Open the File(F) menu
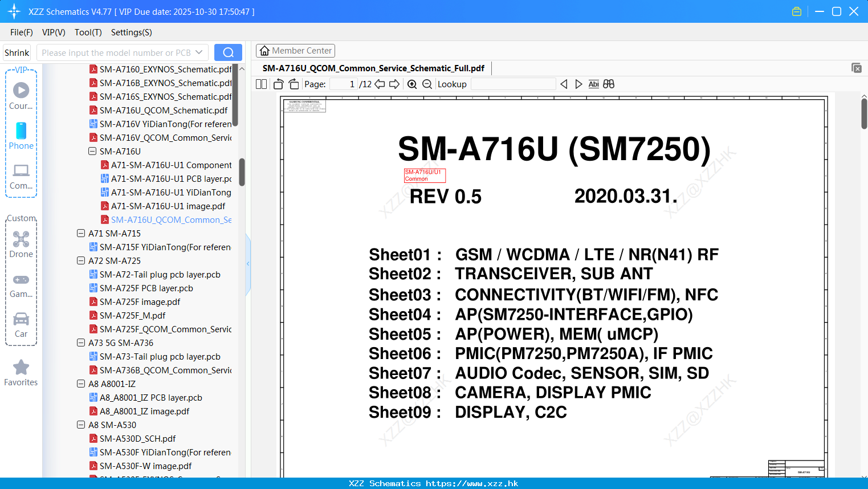 pos(22,32)
